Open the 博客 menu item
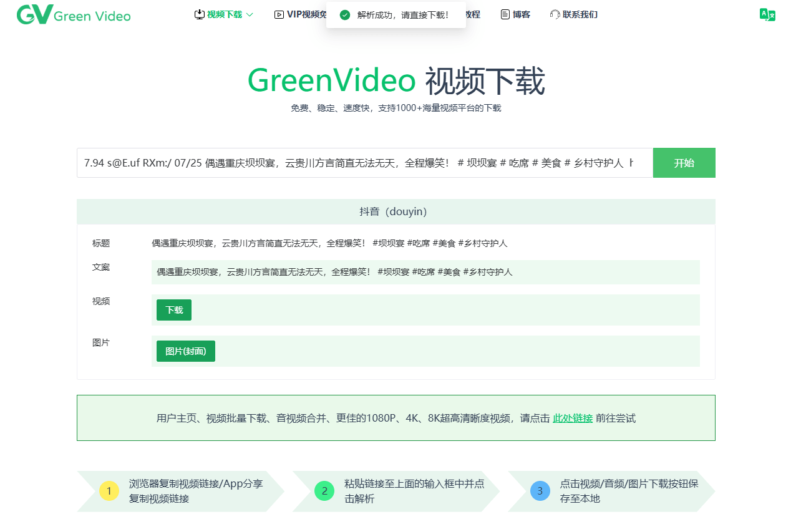Screen dimensions: 806x532 pos(521,14)
